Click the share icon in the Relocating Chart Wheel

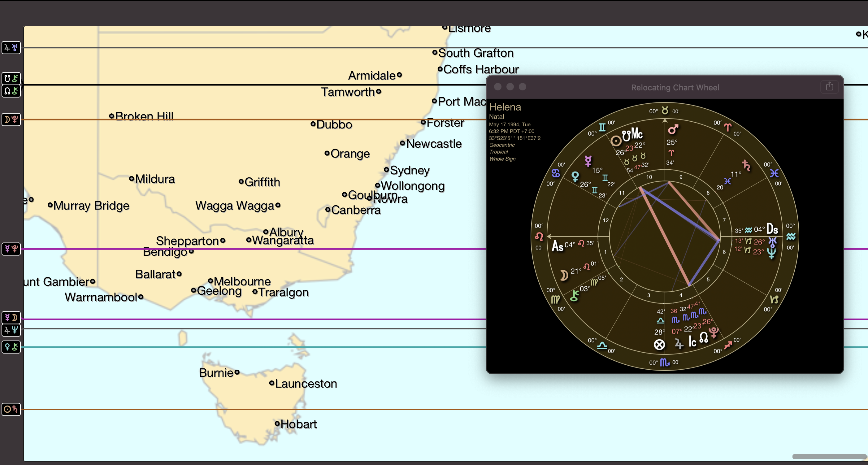tap(829, 87)
